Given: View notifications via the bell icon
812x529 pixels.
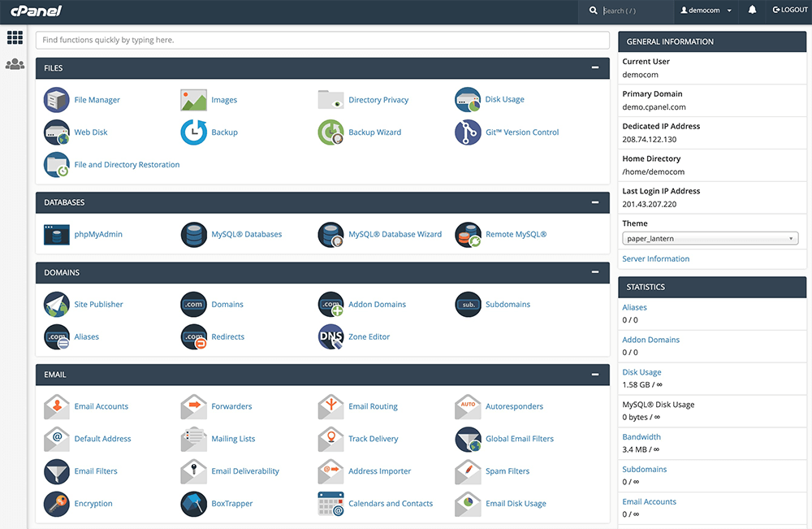Looking at the screenshot, I should (x=751, y=10).
